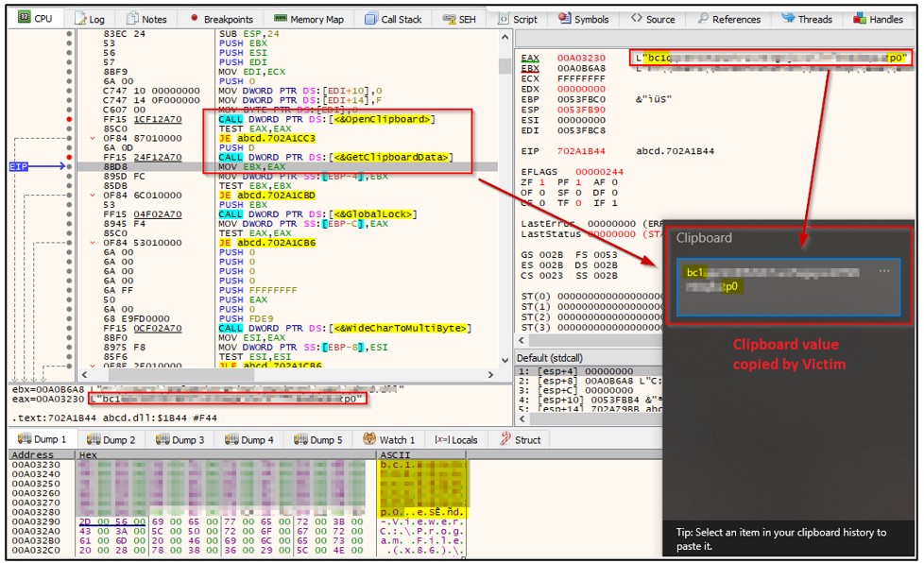Open the SEH view

tap(458, 17)
